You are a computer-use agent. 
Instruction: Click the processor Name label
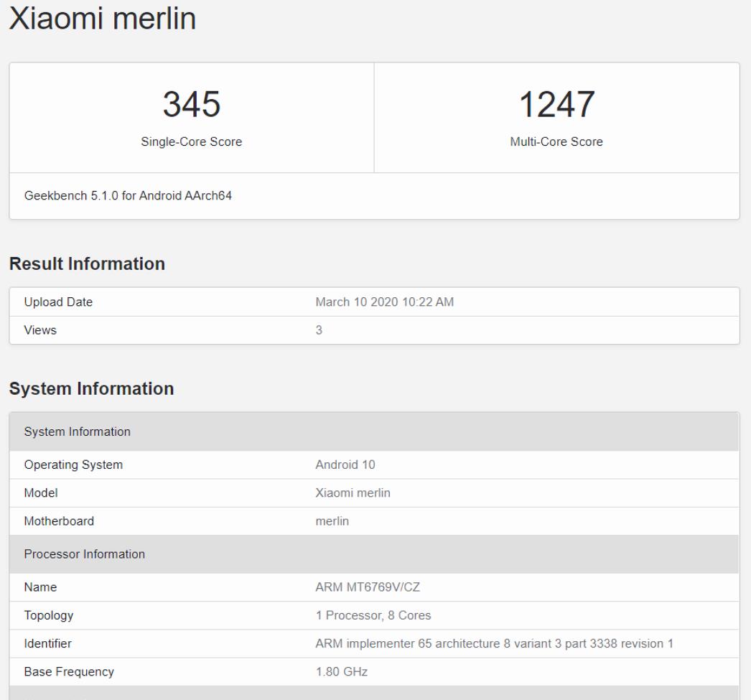(x=40, y=587)
